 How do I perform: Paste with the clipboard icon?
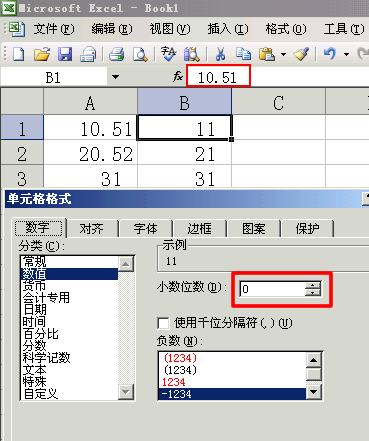tap(267, 54)
